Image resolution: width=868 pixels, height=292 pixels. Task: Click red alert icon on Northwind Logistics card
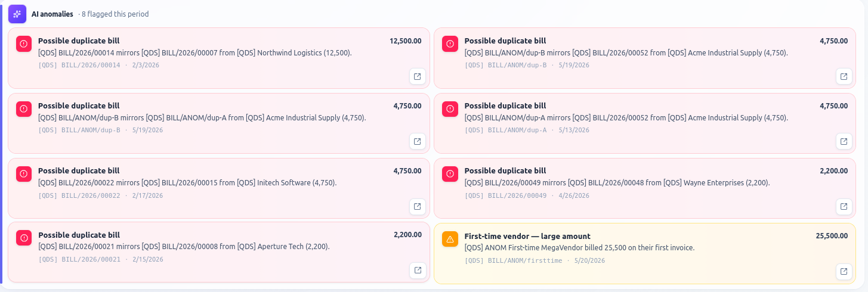[24, 44]
